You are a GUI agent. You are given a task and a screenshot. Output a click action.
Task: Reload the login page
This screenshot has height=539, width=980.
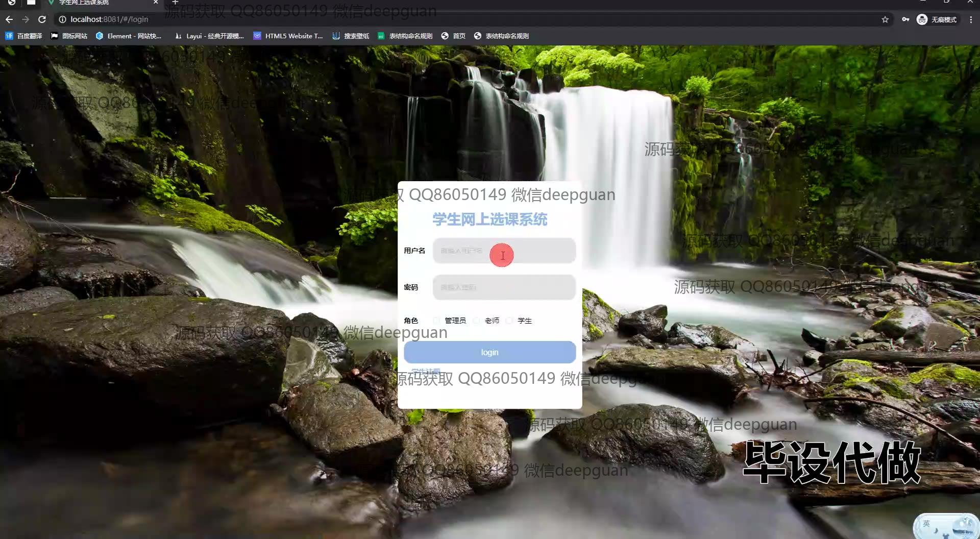pyautogui.click(x=42, y=19)
